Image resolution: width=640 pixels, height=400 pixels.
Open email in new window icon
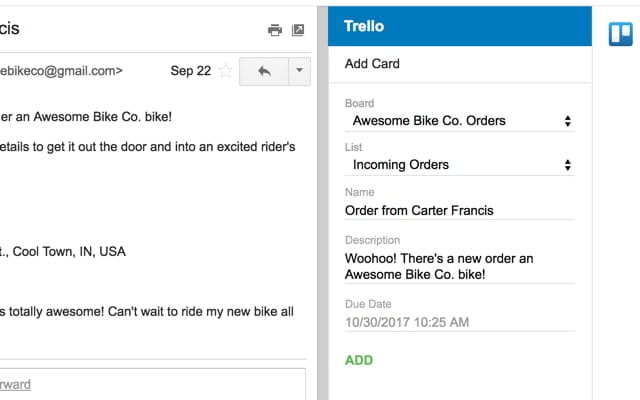pyautogui.click(x=297, y=30)
